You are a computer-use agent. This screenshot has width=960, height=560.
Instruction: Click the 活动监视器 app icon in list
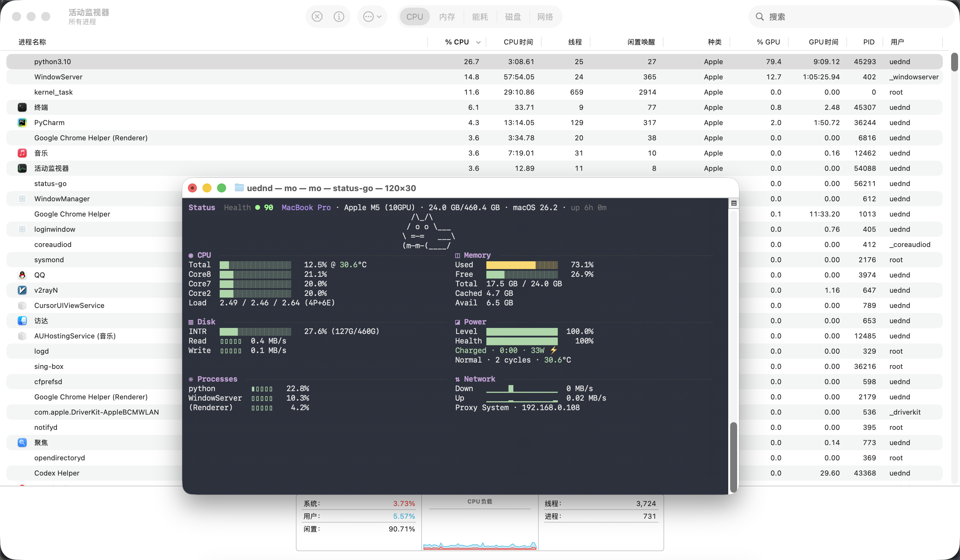tap(22, 168)
